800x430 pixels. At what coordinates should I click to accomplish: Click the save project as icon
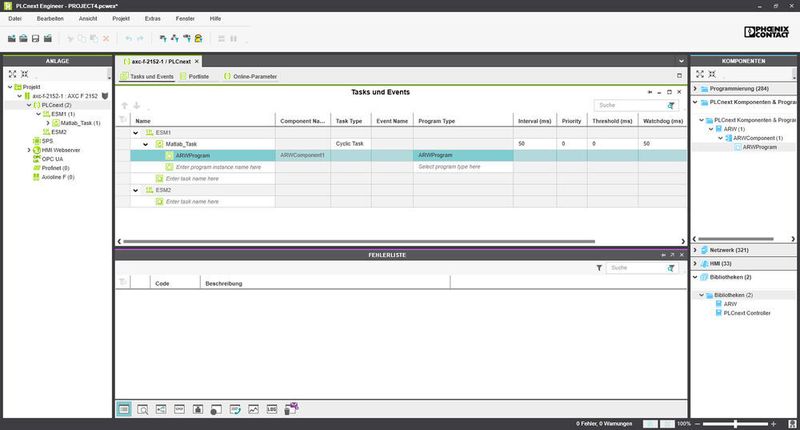47,38
